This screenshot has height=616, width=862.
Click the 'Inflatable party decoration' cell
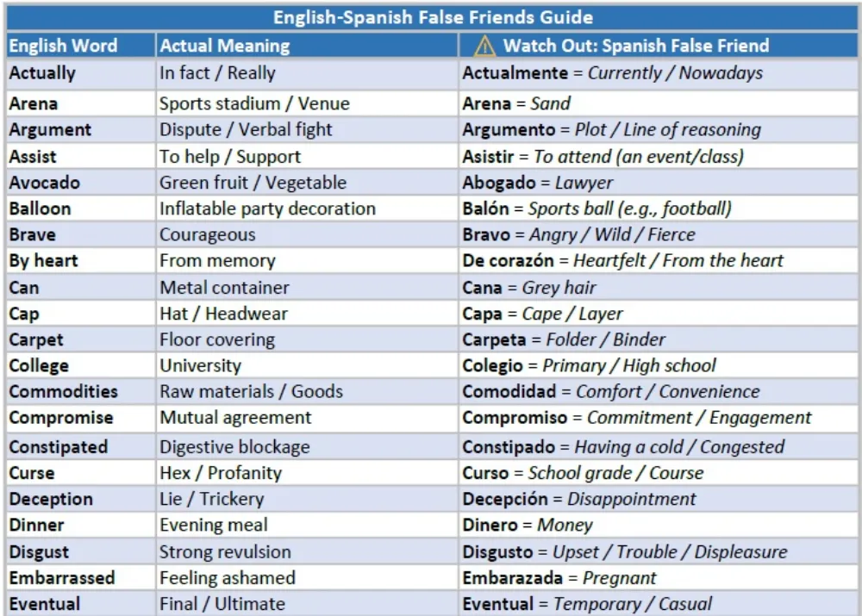tap(307, 208)
